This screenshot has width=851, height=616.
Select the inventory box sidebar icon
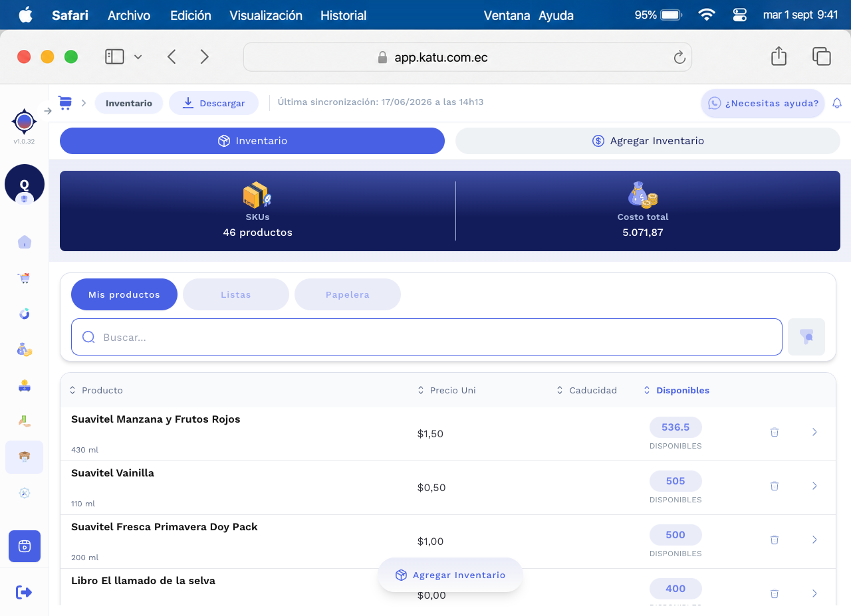pyautogui.click(x=25, y=457)
